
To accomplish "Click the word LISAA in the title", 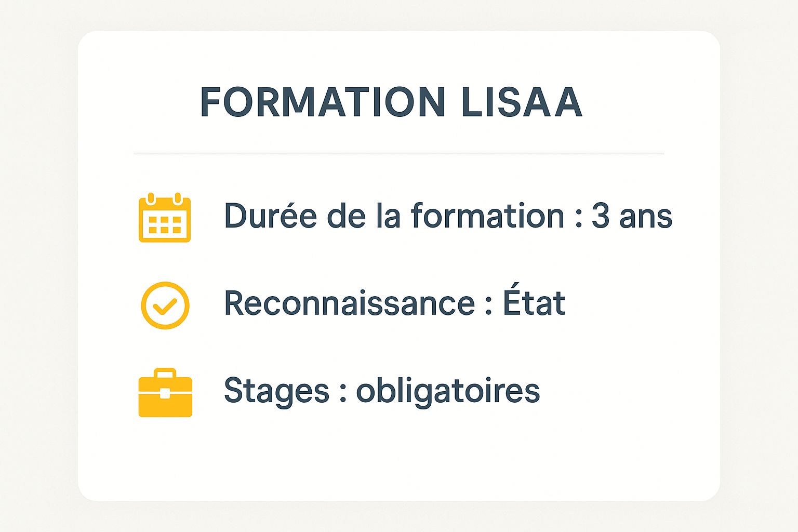I will click(x=521, y=102).
